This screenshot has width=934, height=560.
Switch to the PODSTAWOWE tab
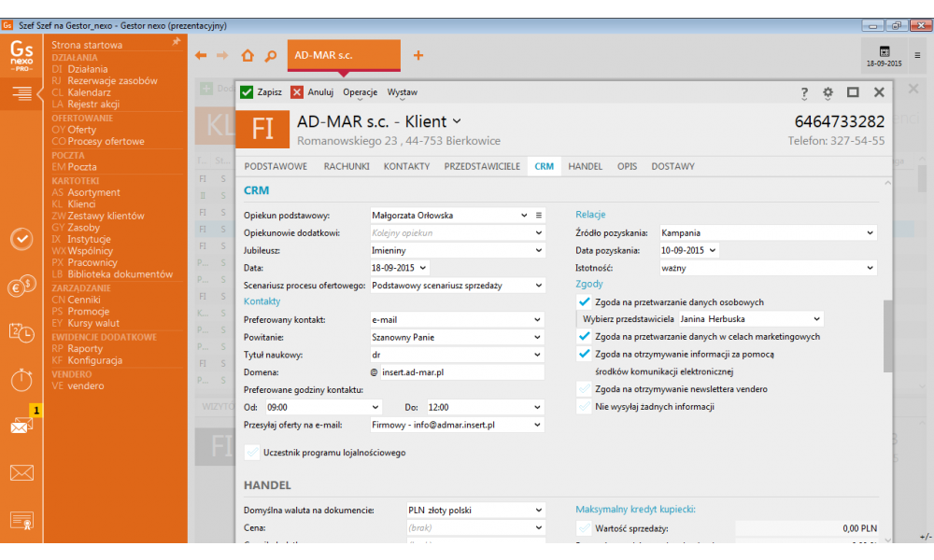tap(276, 167)
